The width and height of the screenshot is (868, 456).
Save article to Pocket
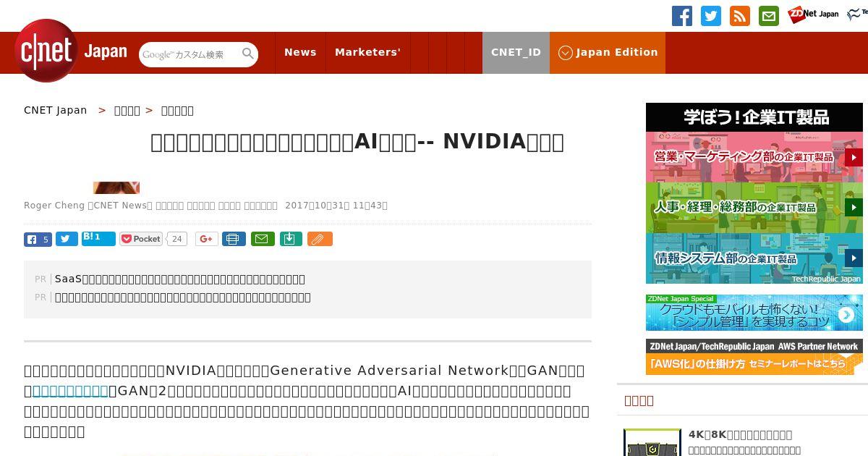pos(141,239)
